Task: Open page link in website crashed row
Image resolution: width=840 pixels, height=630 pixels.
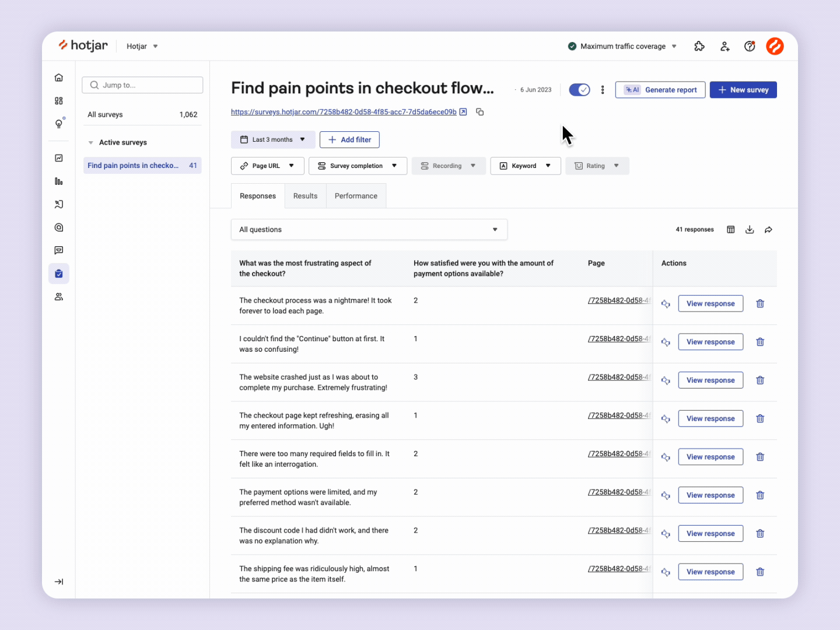Action: 619,377
